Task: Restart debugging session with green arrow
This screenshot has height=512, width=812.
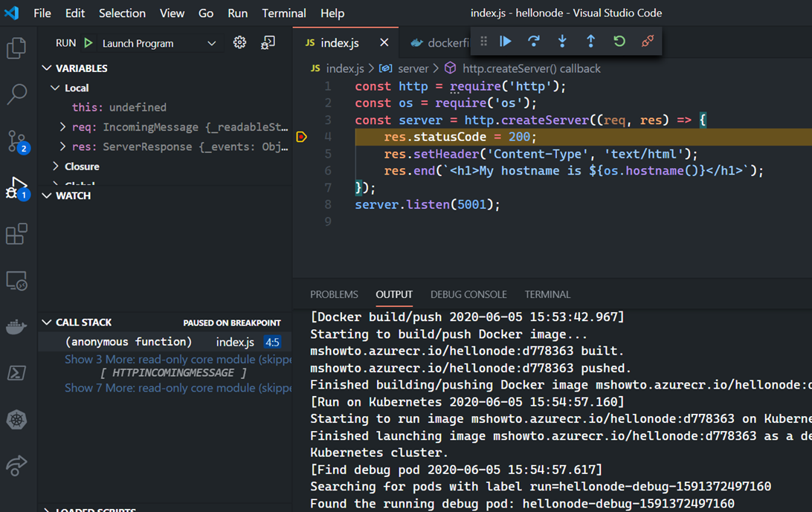Action: click(619, 41)
